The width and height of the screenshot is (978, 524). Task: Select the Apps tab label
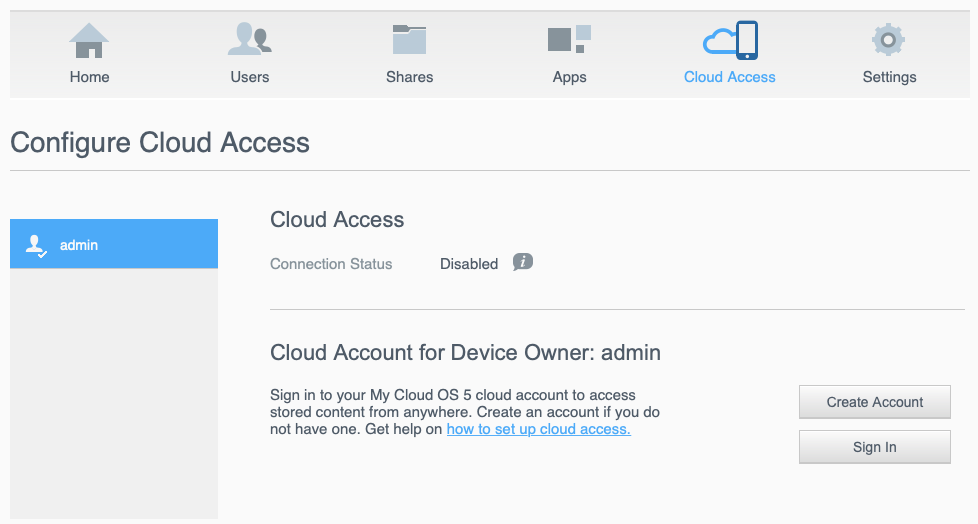pyautogui.click(x=569, y=77)
